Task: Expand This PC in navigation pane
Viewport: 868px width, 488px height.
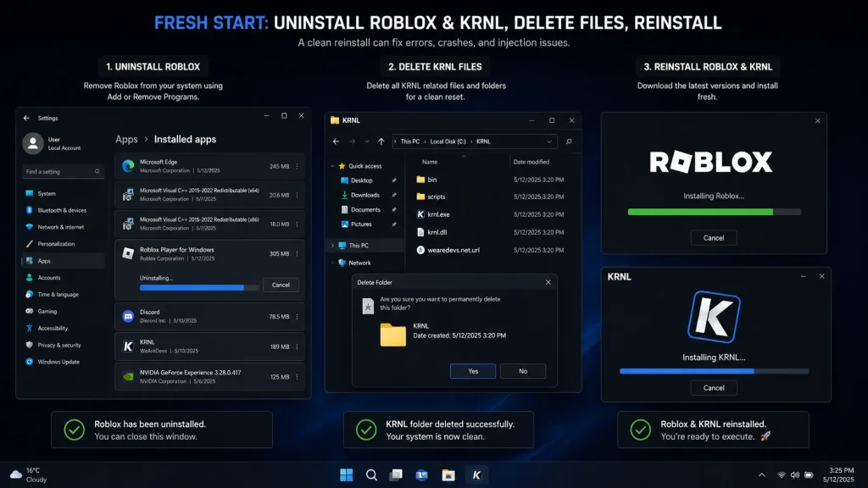Action: (332, 245)
